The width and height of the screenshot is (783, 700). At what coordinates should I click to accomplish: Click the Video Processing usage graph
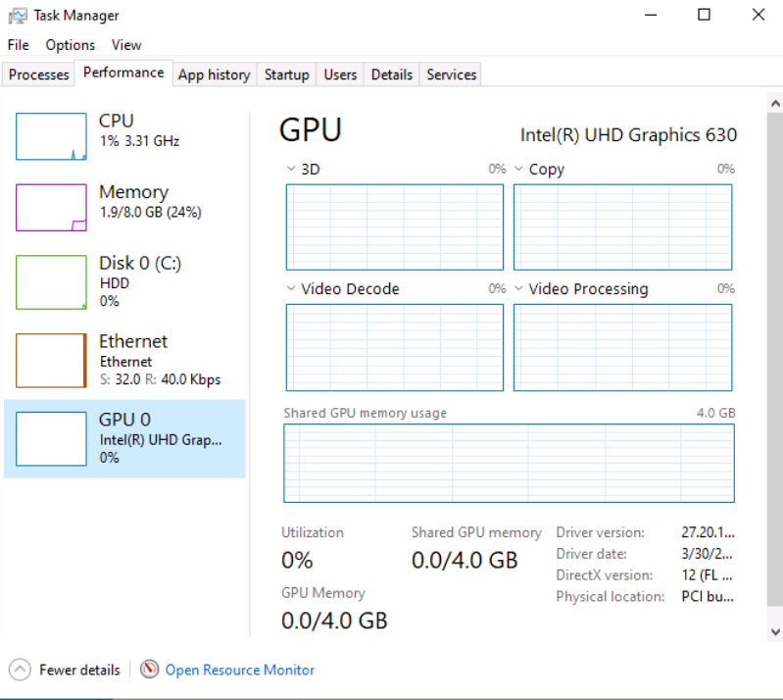coord(622,348)
